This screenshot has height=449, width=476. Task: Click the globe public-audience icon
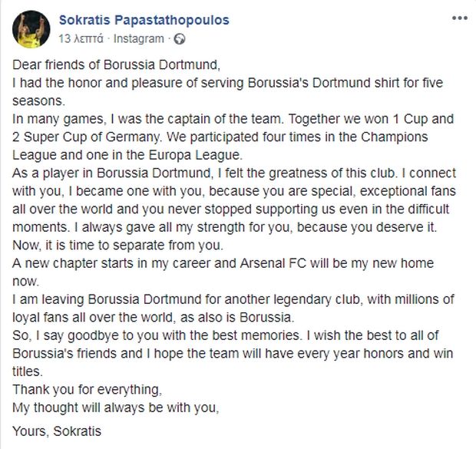coord(180,39)
